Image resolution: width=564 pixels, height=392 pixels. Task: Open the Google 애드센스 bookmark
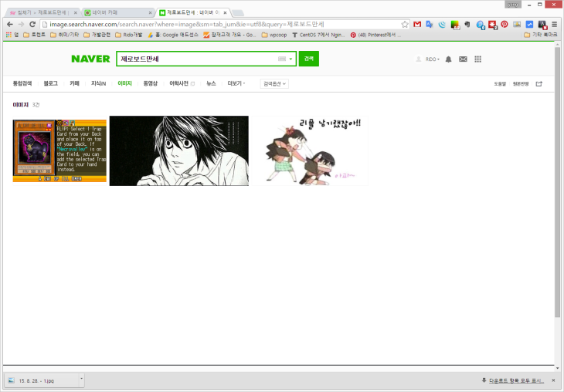point(173,35)
